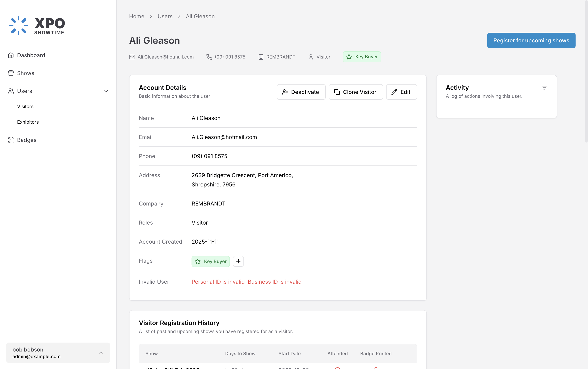This screenshot has width=588, height=369.
Task: Open the Visitors submenu item
Action: (x=25, y=106)
